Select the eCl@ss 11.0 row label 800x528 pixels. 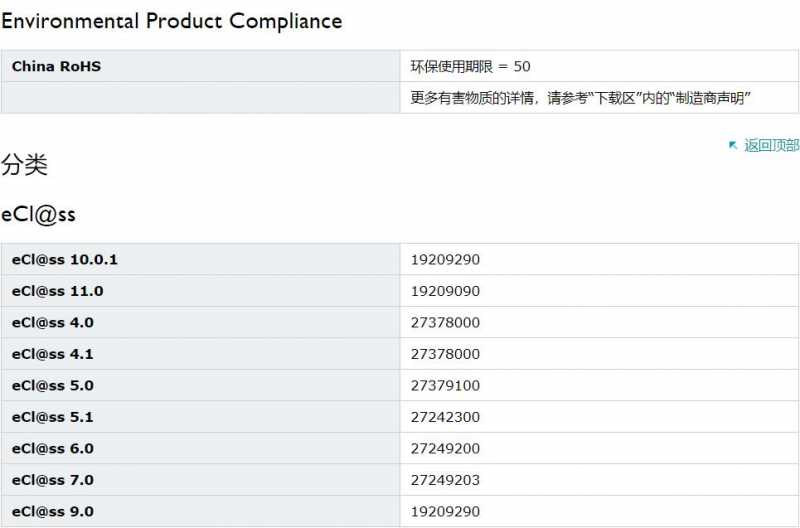pos(58,291)
